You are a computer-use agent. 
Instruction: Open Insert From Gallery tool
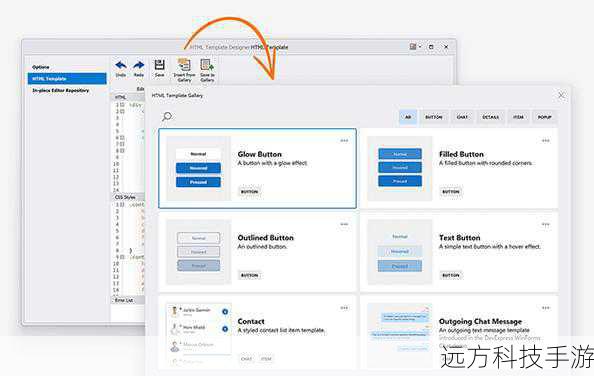[x=184, y=70]
